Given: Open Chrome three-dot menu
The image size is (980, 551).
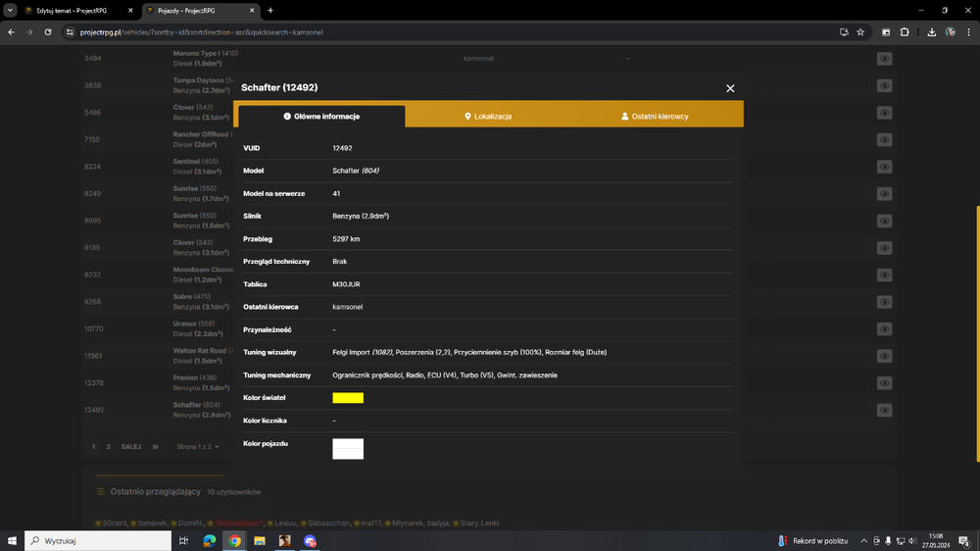Looking at the screenshot, I should 969,32.
